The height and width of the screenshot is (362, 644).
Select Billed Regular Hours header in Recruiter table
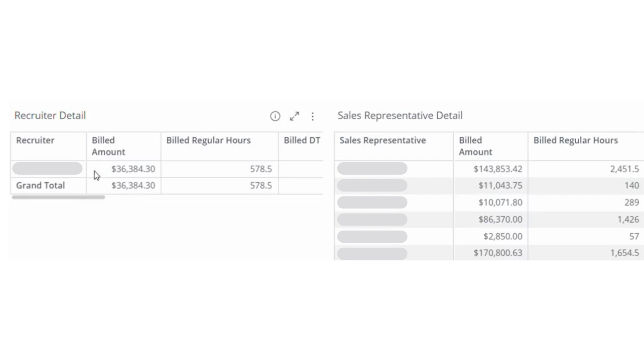(208, 140)
